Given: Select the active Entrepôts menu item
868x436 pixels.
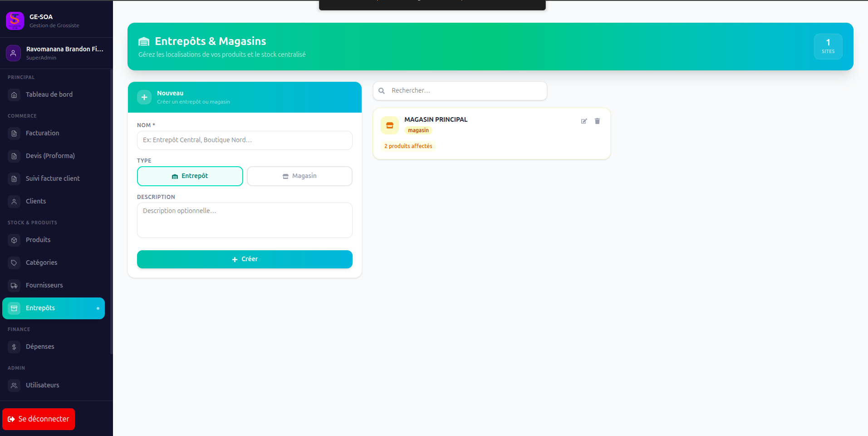Looking at the screenshot, I should click(54, 308).
